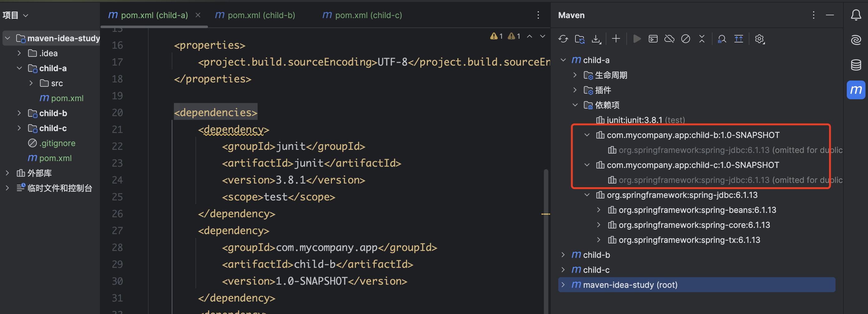Click Execute Maven Goal icon
This screenshot has height=314, width=868.
pos(653,39)
